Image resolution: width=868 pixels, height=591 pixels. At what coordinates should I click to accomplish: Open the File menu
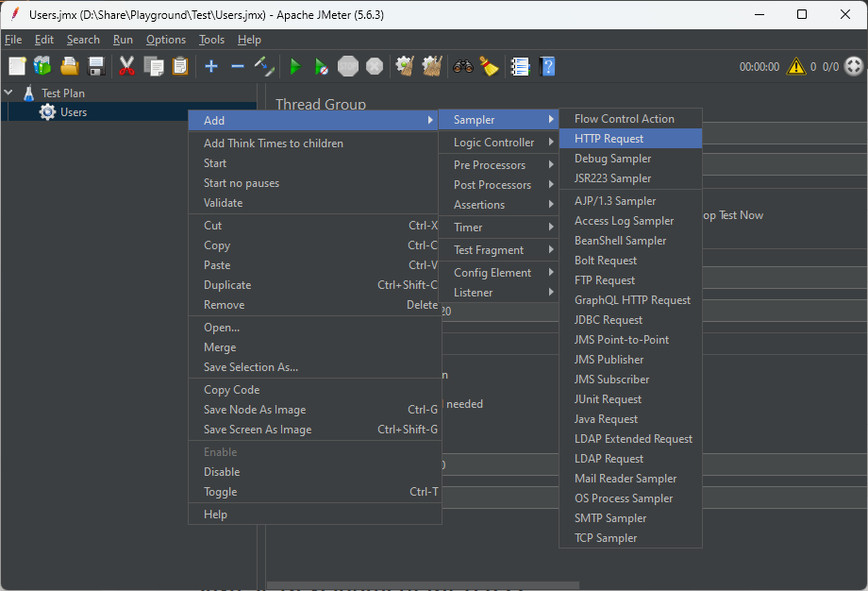[x=13, y=40]
